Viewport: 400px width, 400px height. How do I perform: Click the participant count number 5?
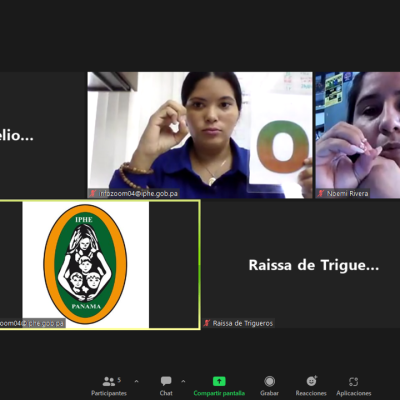(x=119, y=380)
